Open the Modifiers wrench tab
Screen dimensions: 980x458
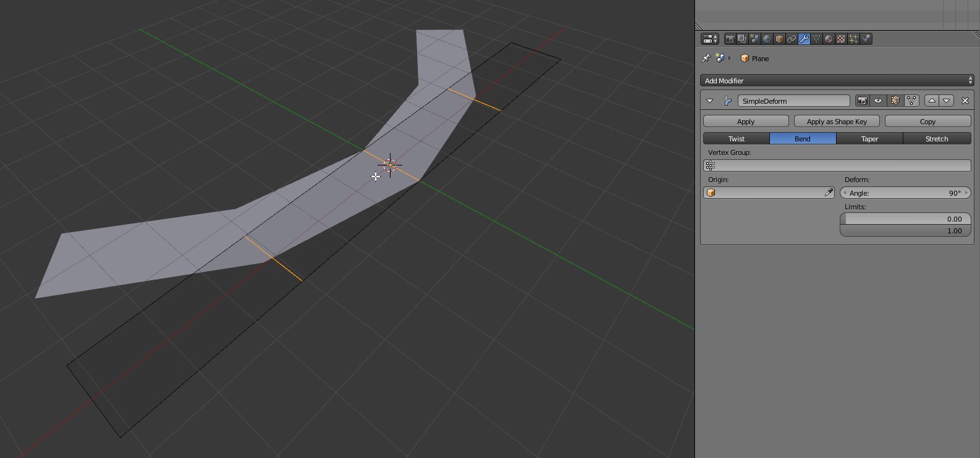tap(804, 39)
